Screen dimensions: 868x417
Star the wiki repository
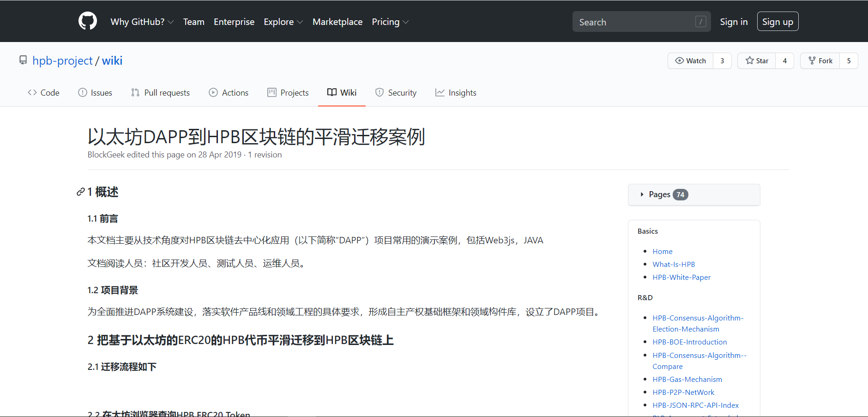click(757, 61)
